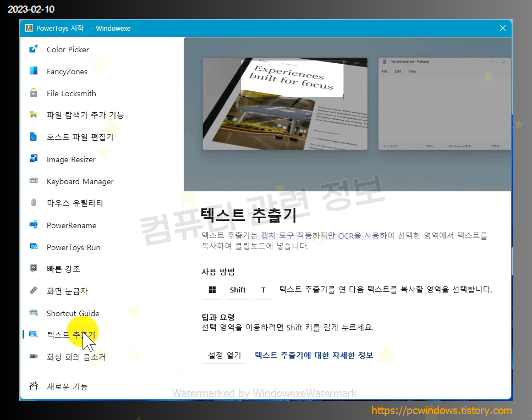
Task: Click the Windows key shortcut badge
Action: tap(212, 290)
